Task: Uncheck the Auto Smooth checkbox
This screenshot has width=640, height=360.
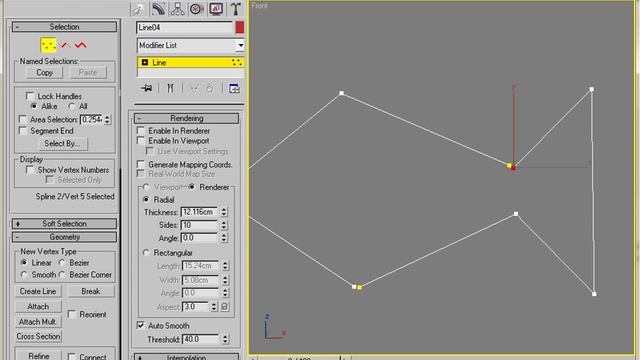Action: click(x=141, y=325)
